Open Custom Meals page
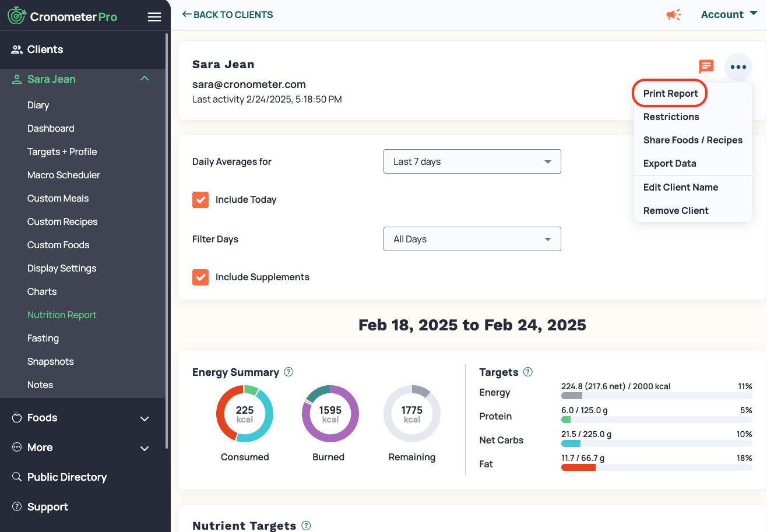767x532 pixels. pyautogui.click(x=58, y=198)
